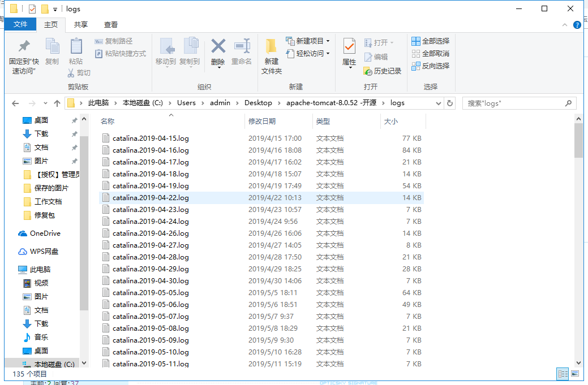
Task: Expand chevron after Users in path
Action: click(203, 103)
